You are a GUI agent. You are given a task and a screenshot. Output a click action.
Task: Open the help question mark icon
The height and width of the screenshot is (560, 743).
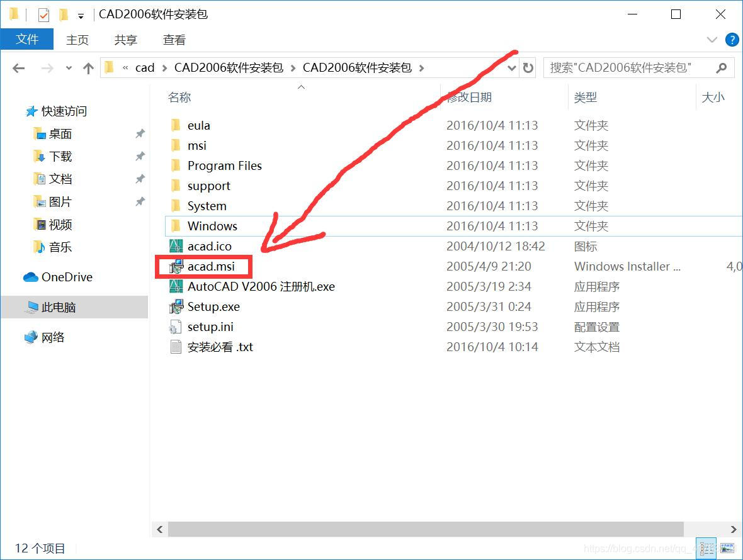coord(732,40)
